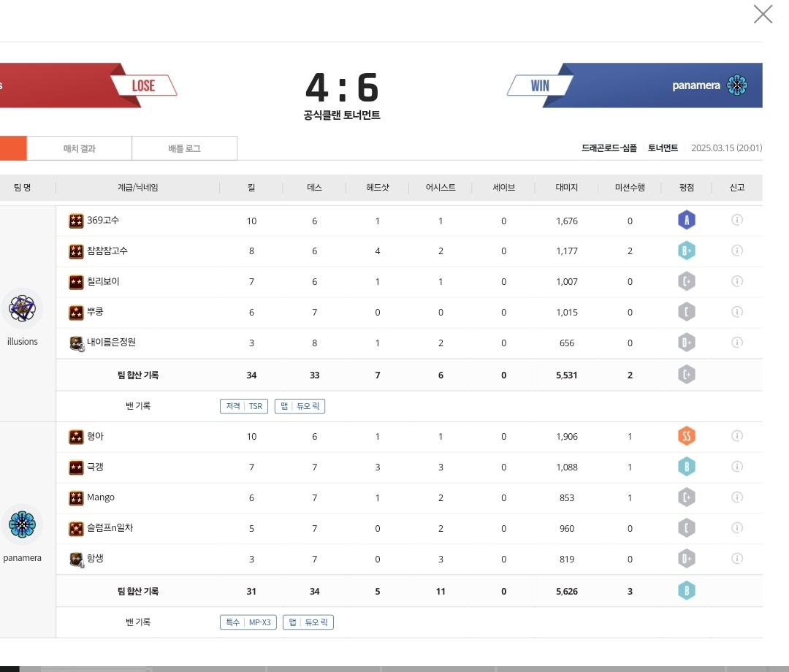This screenshot has height=672, width=789.
Task: Open the 배틀 로그 tab
Action: pos(184,148)
